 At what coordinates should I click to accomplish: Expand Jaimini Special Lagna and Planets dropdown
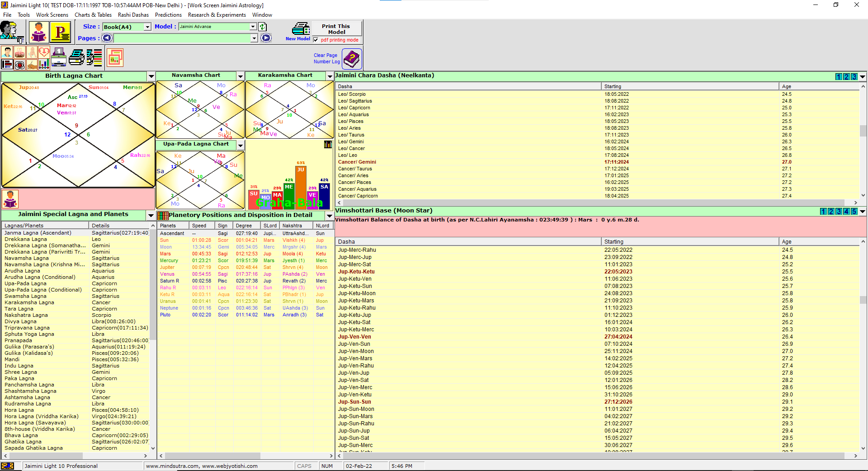tap(151, 215)
